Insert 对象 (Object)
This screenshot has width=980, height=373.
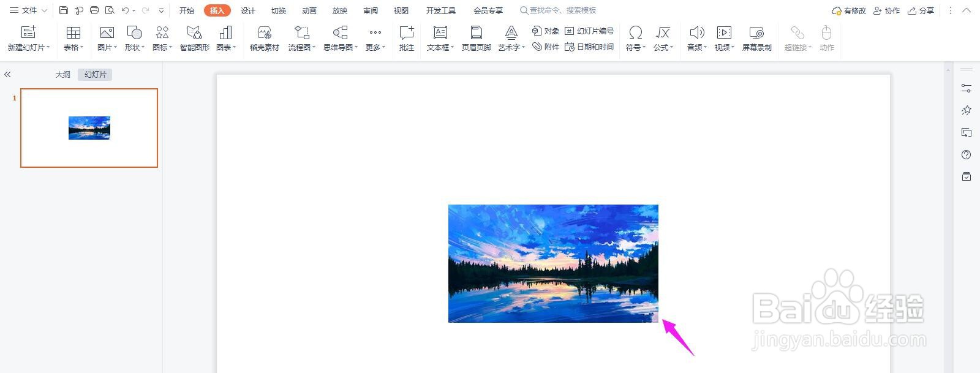point(545,31)
